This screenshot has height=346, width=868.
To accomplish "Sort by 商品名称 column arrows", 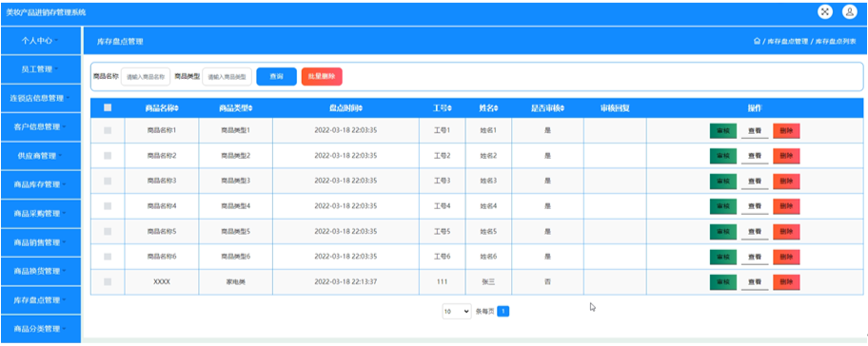I will (177, 108).
